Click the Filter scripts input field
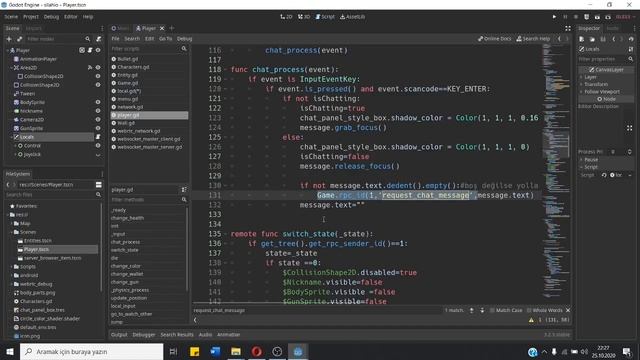This screenshot has width=640, height=360. pos(149,49)
